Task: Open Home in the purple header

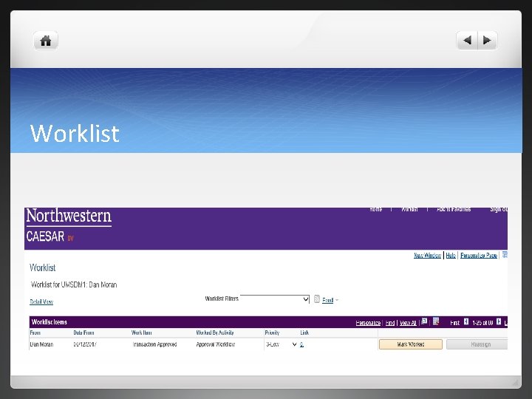Action: (375, 209)
